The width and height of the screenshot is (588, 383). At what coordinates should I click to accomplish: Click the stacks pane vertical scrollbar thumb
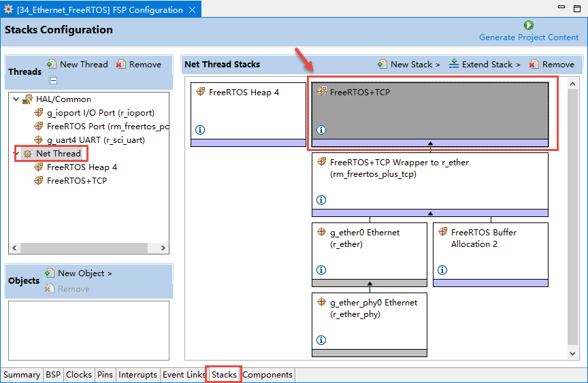tap(572, 216)
